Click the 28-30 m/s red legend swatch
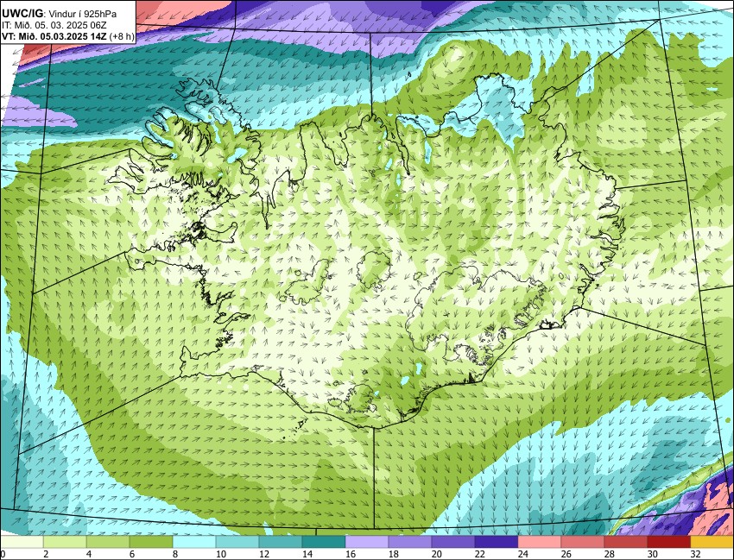 (x=626, y=542)
